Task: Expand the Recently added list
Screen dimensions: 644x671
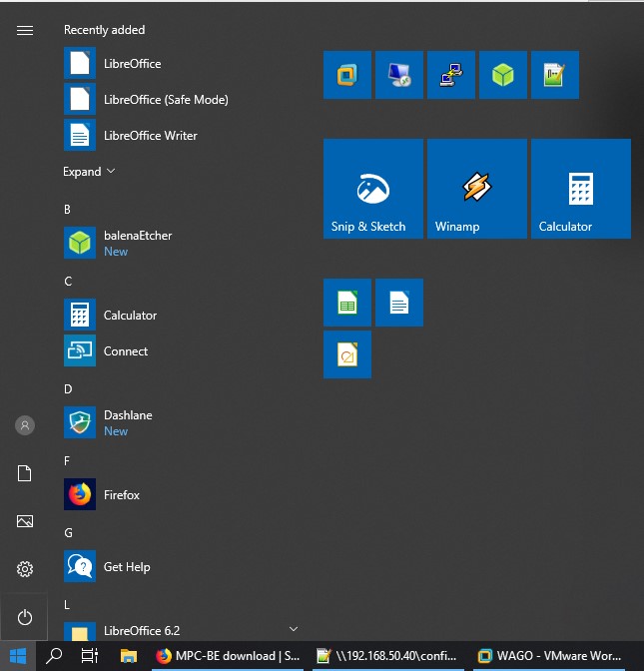Action: (89, 172)
